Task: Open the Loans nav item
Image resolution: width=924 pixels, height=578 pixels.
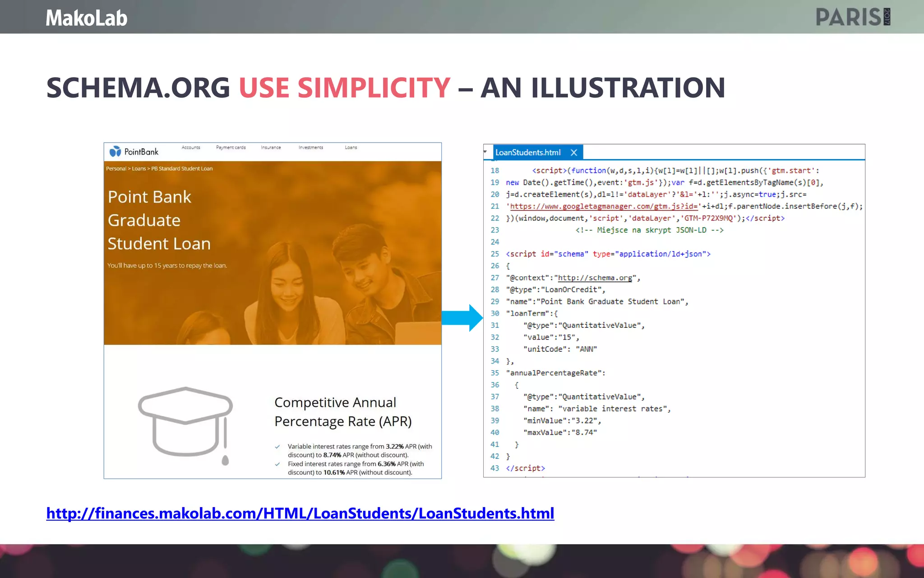Action: [x=351, y=148]
